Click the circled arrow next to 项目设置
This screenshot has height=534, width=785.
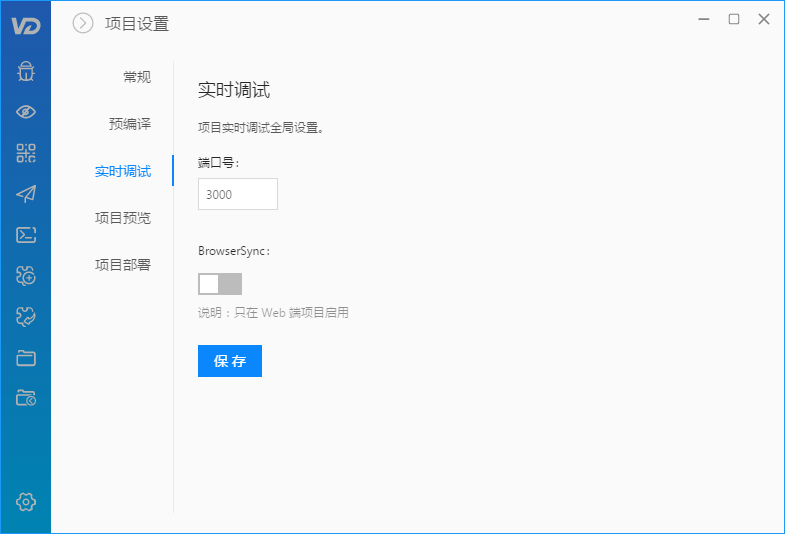coord(83,23)
